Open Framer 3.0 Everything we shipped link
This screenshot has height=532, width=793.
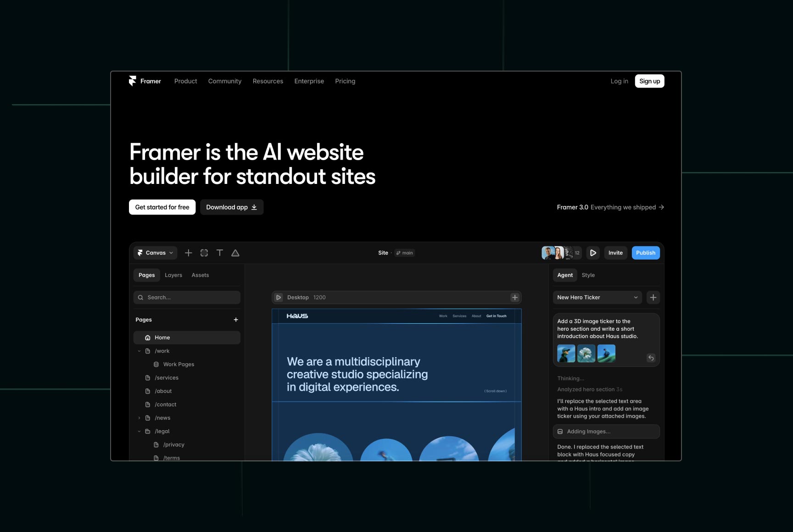[x=610, y=207]
